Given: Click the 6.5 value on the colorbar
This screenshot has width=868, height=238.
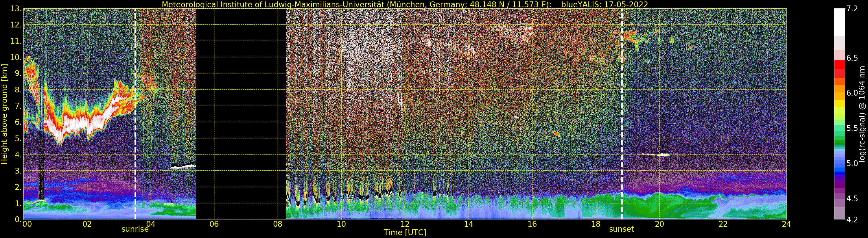Looking at the screenshot, I should tap(852, 58).
